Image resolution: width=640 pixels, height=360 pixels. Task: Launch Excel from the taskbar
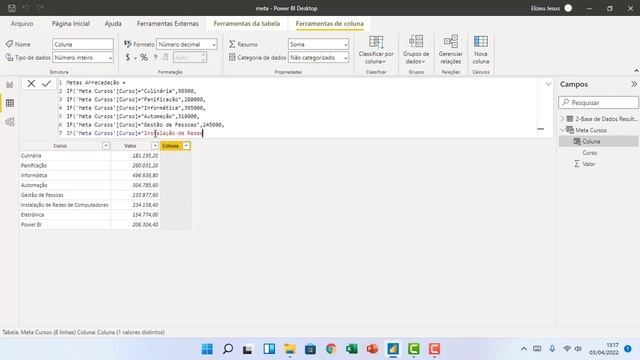pos(351,349)
